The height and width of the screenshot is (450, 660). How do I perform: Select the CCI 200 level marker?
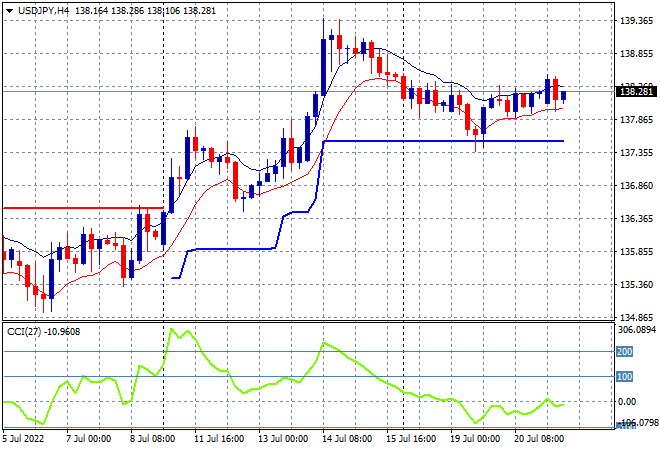click(624, 352)
